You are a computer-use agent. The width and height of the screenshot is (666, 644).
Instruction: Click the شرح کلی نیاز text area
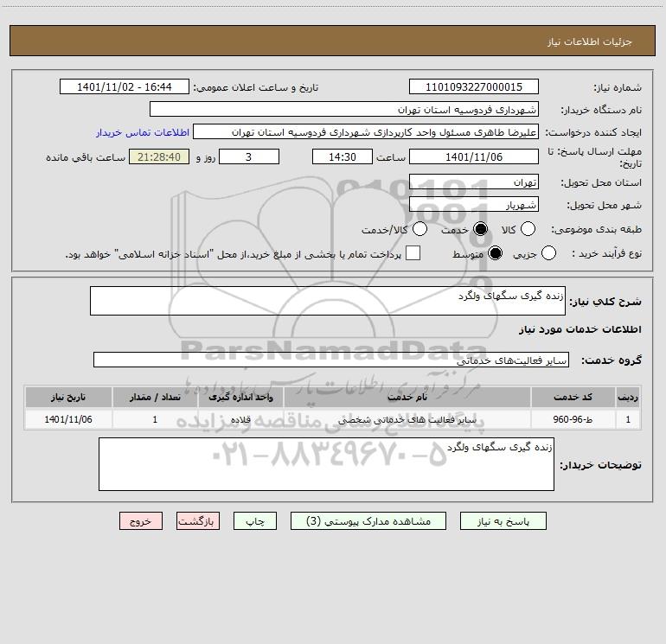[328, 301]
